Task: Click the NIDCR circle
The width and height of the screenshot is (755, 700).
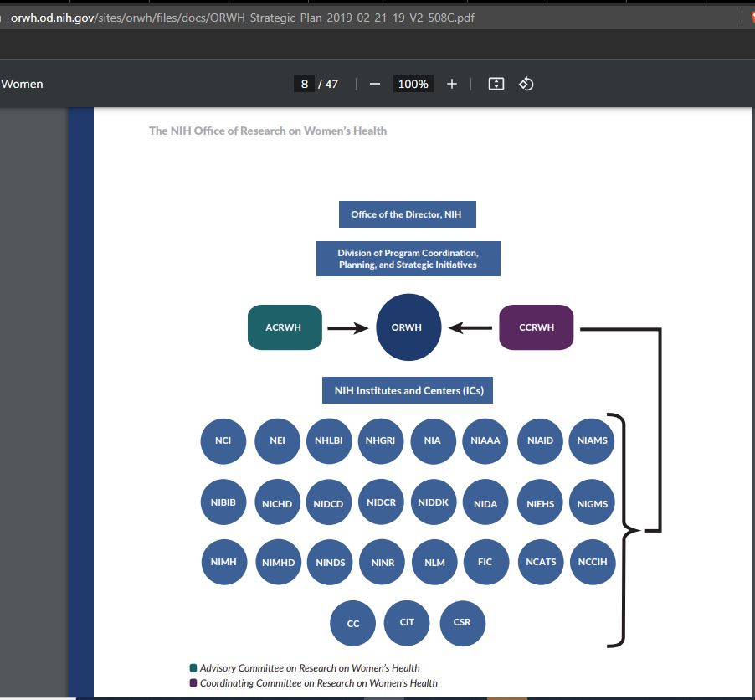Action: [x=381, y=502]
